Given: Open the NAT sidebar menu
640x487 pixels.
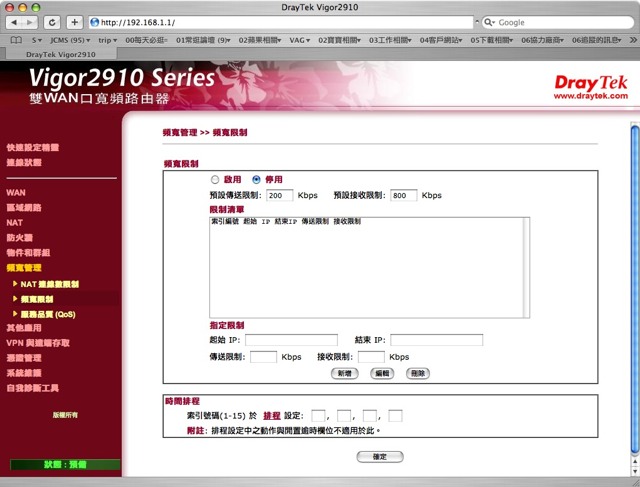Looking at the screenshot, I should click(14, 222).
